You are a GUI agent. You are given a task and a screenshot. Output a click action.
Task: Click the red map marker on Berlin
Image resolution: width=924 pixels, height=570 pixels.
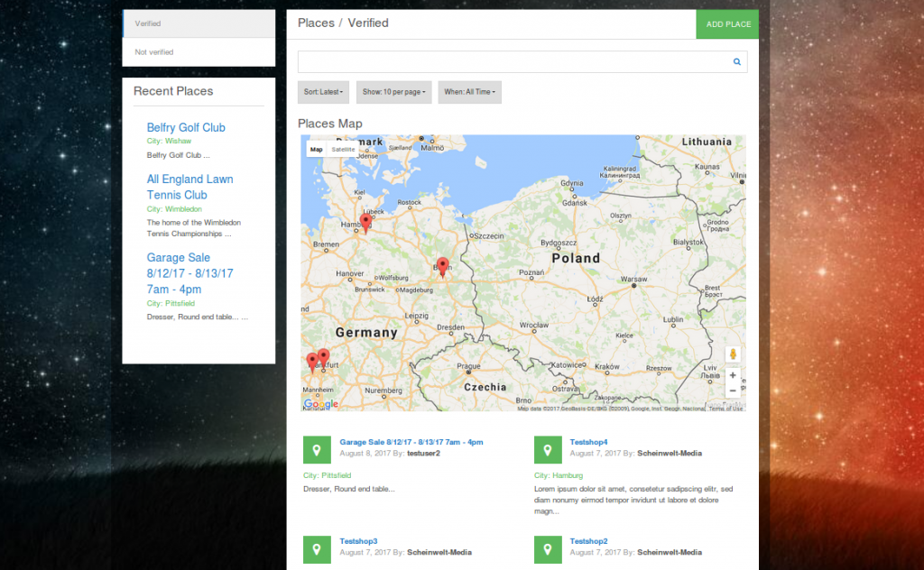click(442, 266)
